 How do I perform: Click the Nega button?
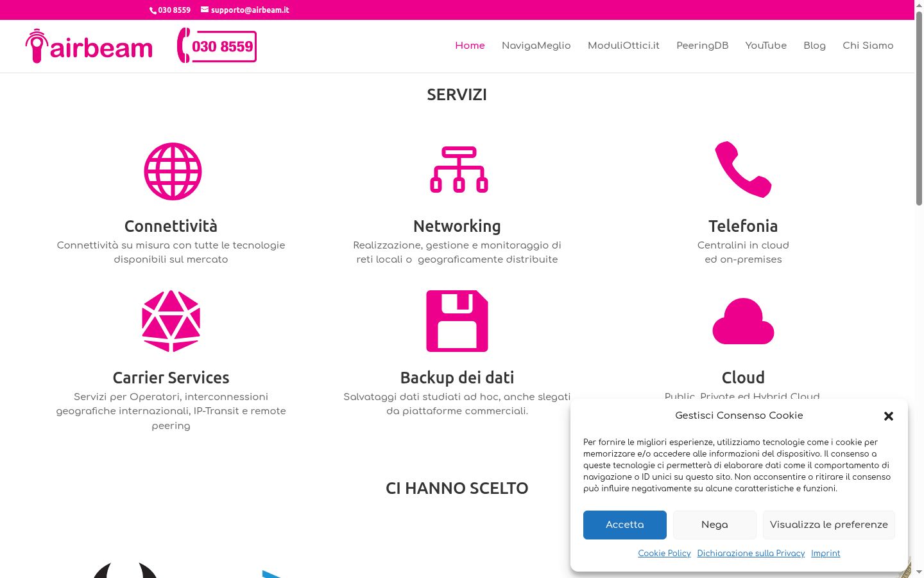point(715,525)
